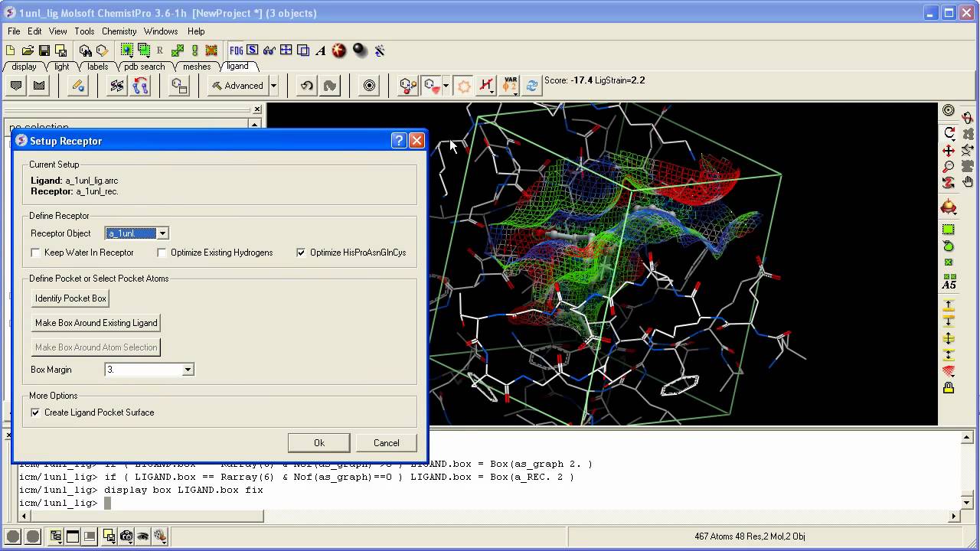This screenshot has width=980, height=551.
Task: Click the Open file folder icon
Action: (28, 51)
